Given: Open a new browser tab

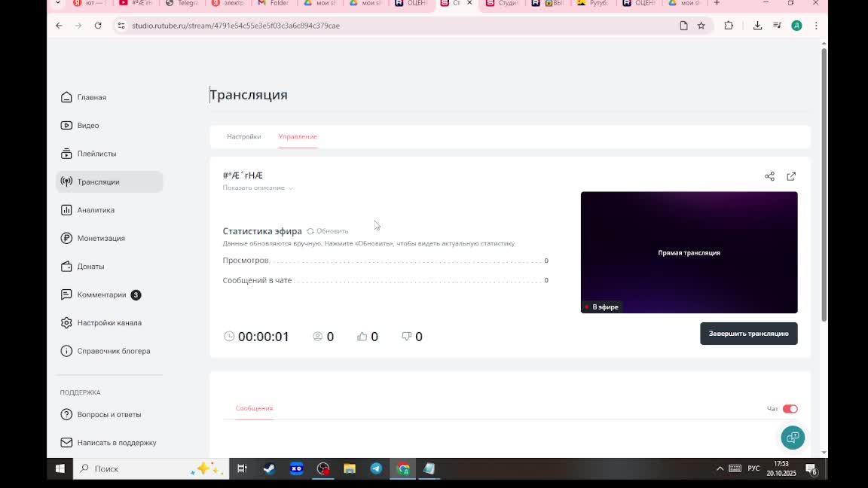Looking at the screenshot, I should click(717, 3).
